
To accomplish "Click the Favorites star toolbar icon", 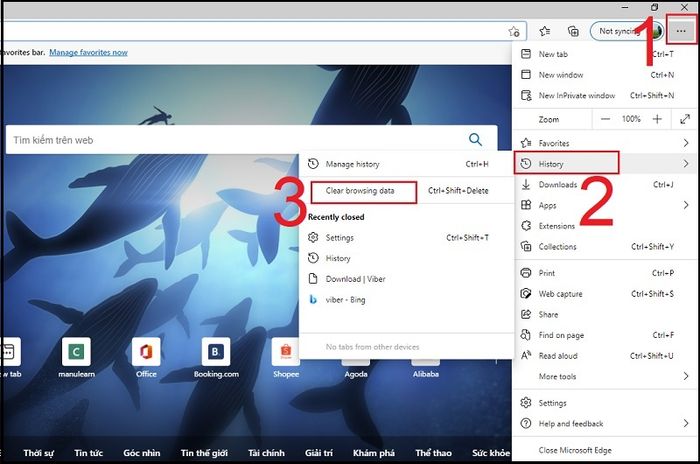I will pos(544,31).
